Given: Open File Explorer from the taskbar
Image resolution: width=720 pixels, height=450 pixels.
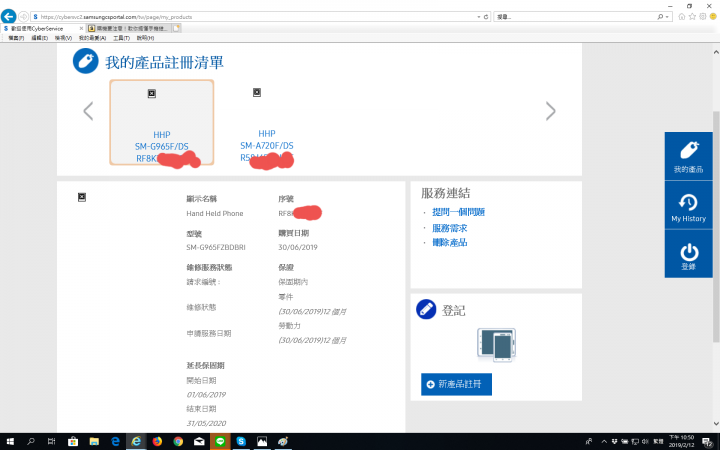Looking at the screenshot, I should pos(94,442).
